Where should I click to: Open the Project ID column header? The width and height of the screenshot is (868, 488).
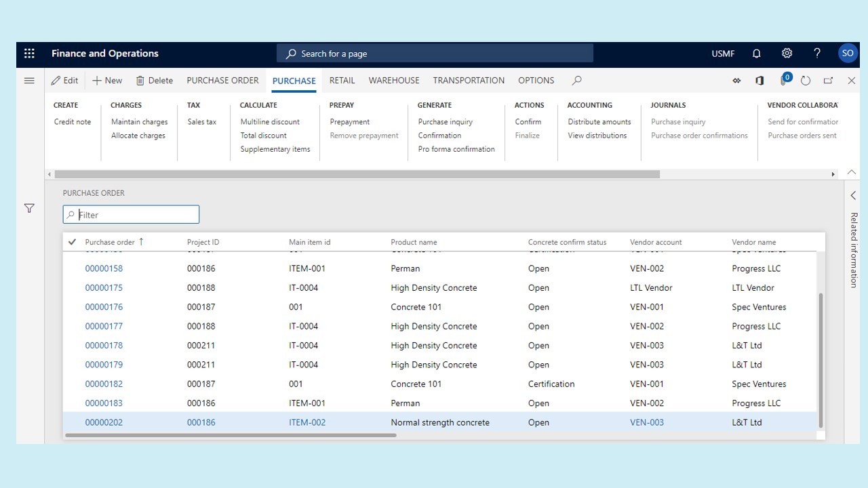pyautogui.click(x=203, y=242)
